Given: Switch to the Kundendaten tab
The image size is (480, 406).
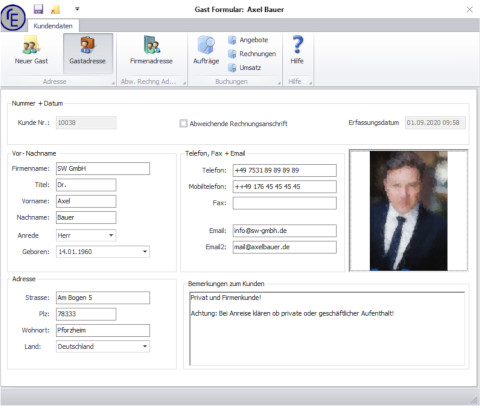Looking at the screenshot, I should (53, 26).
